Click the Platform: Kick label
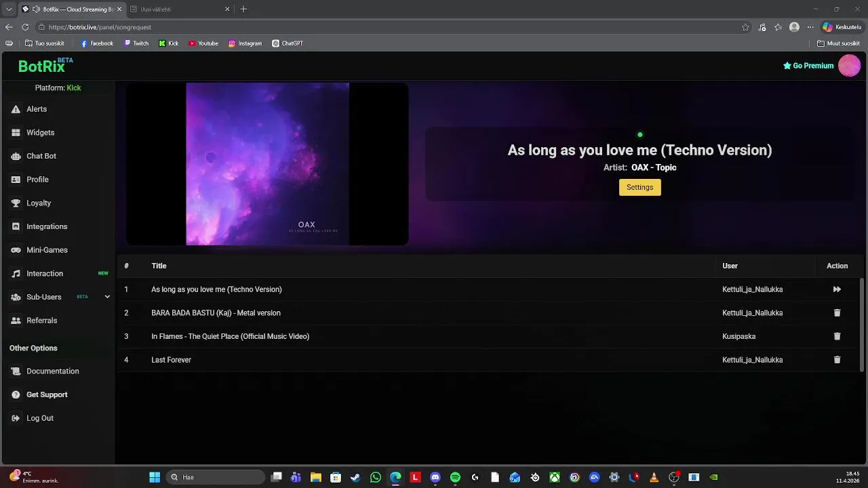The height and width of the screenshot is (488, 868). (58, 88)
